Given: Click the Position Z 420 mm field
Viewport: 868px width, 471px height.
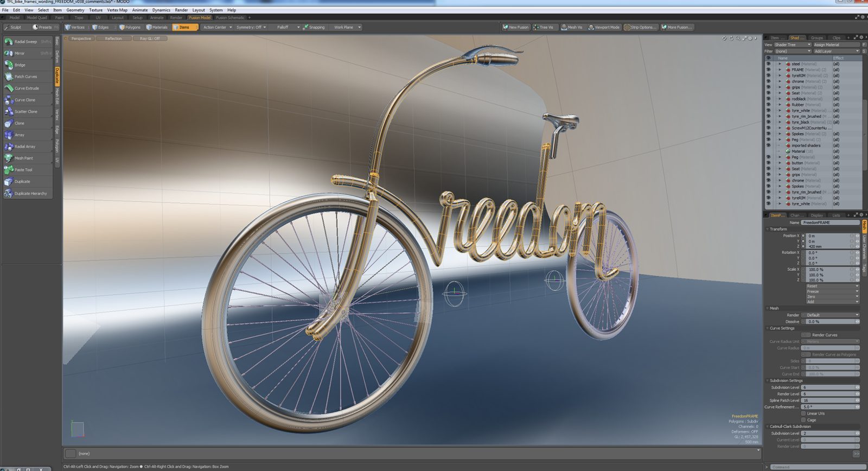Looking at the screenshot, I should [x=830, y=246].
